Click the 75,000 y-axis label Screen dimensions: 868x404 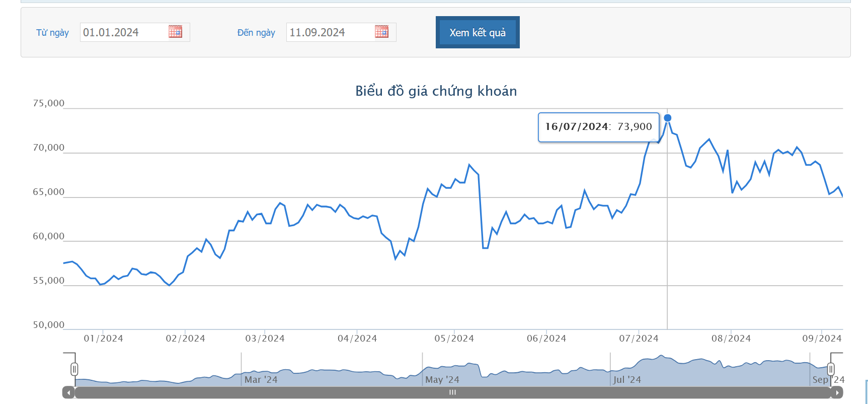(x=49, y=103)
